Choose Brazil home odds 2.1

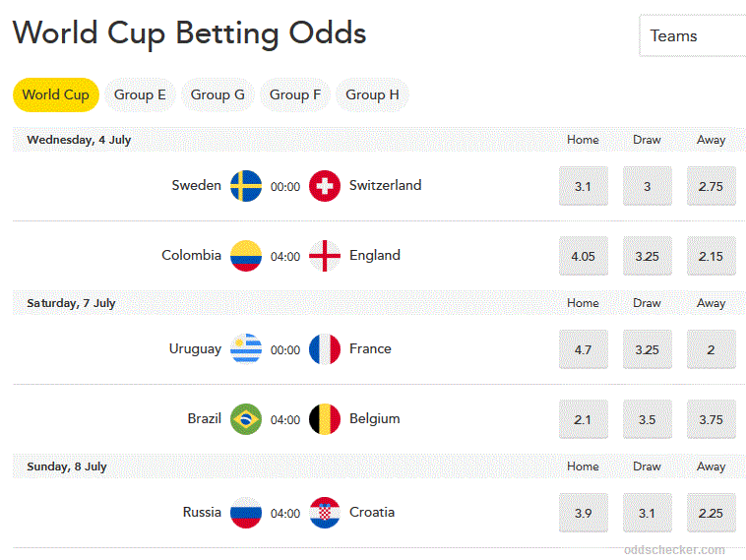(584, 419)
